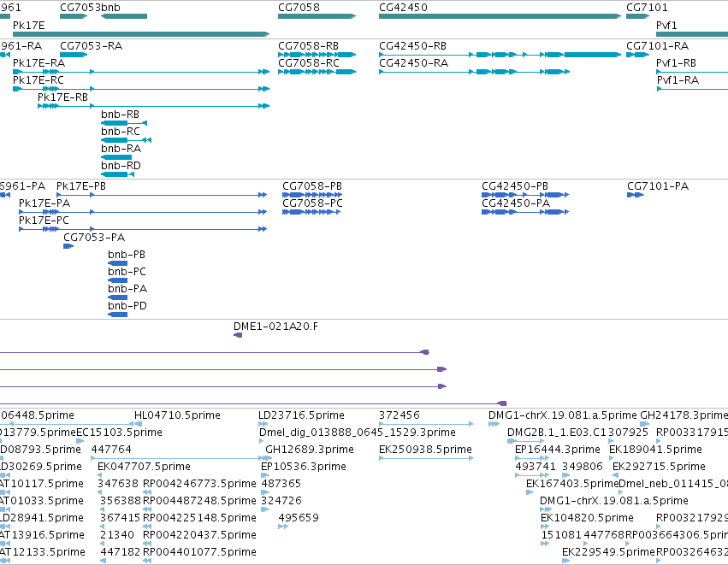Viewport: 728px width, 565px height.
Task: Click the bnb-RD transcript label
Action: click(x=121, y=166)
